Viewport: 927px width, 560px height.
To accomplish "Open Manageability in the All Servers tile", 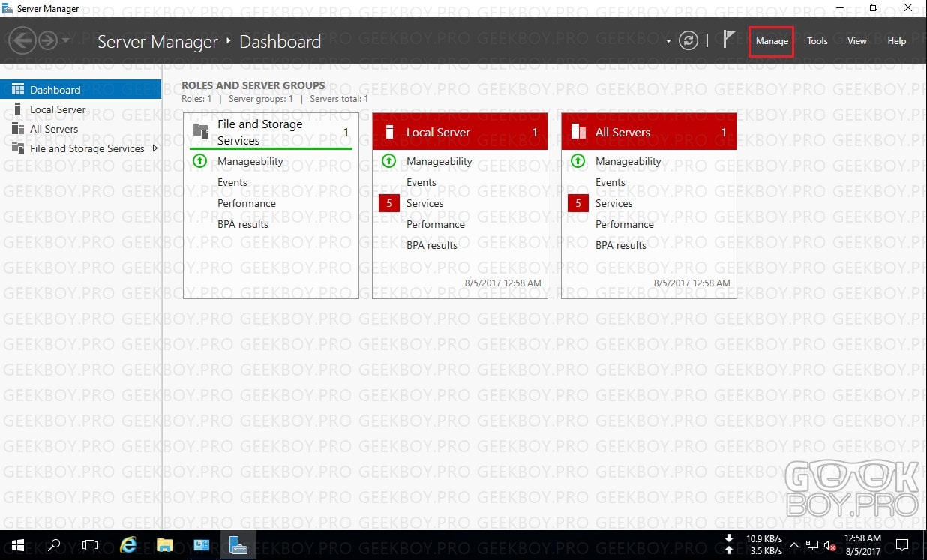I will click(628, 161).
